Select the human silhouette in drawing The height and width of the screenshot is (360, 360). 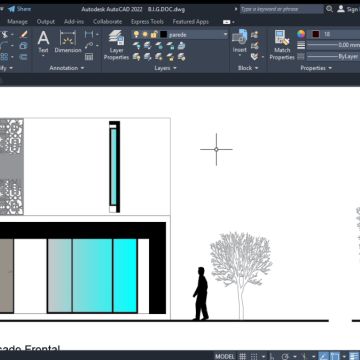pos(201,294)
